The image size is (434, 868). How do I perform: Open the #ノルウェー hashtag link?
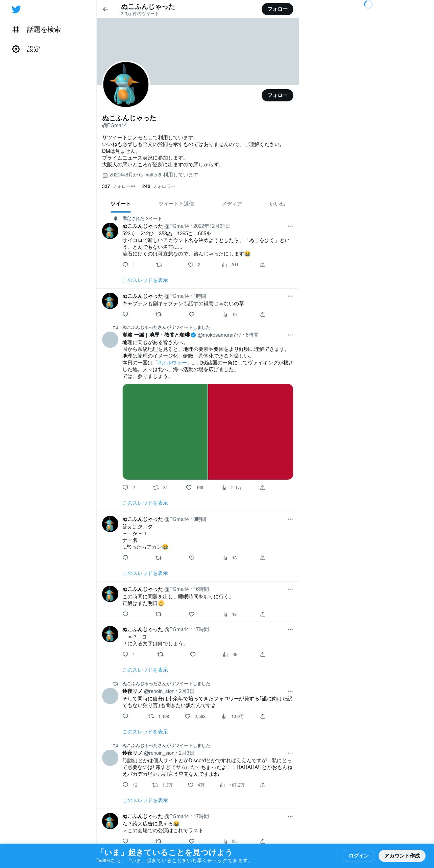click(x=172, y=363)
